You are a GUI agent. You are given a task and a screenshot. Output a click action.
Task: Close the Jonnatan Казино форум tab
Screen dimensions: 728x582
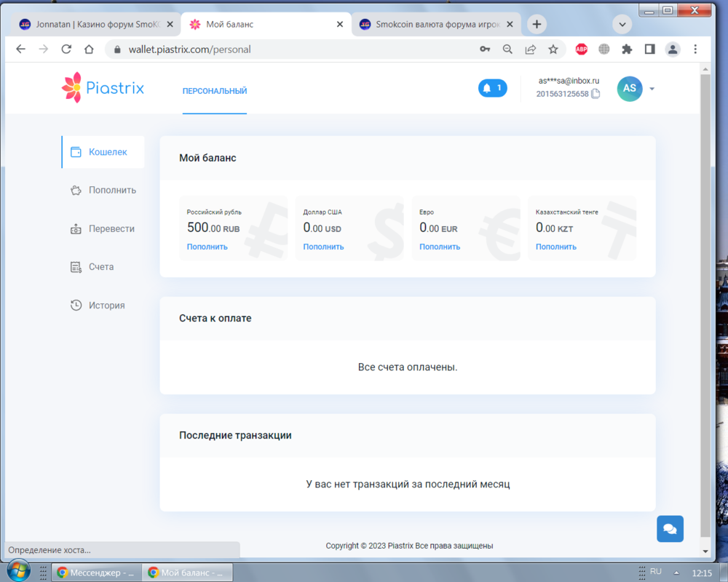point(170,24)
